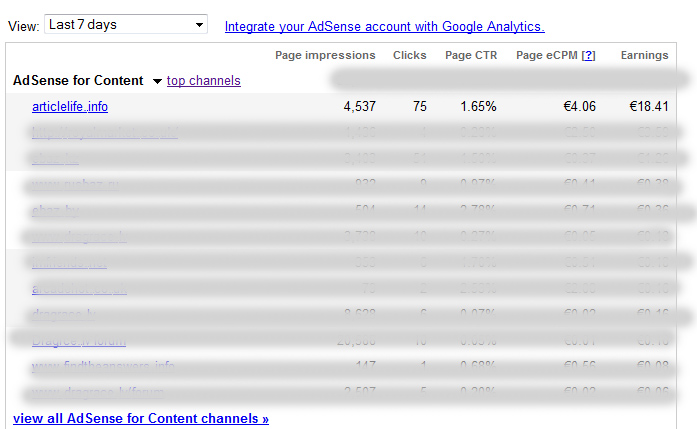
Task: Open the [?] help for Page eCPM
Action: [589, 55]
